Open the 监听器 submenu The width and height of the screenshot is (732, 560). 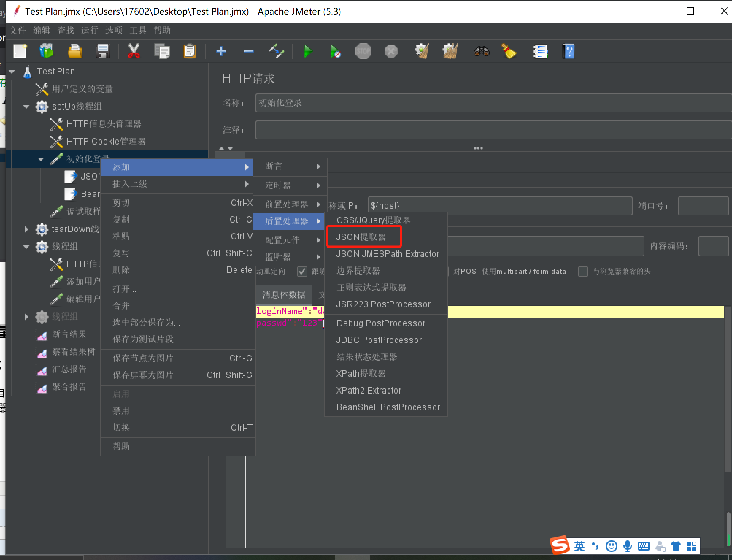point(290,257)
